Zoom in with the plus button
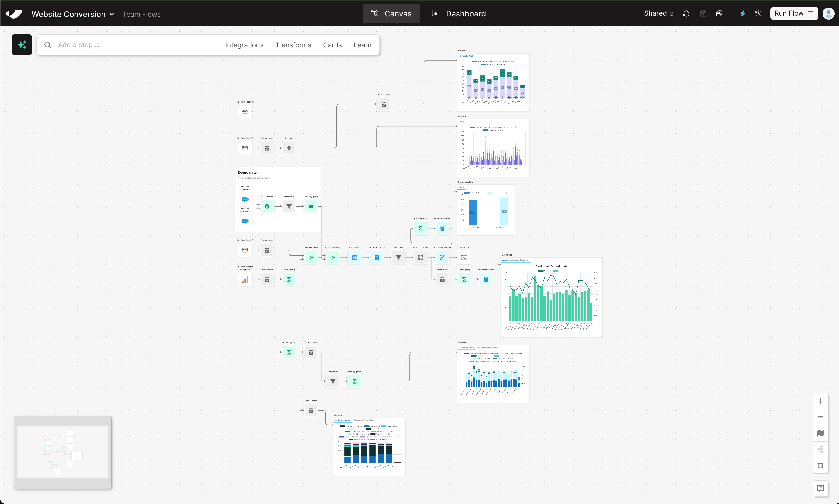The width and height of the screenshot is (839, 504). pos(820,401)
